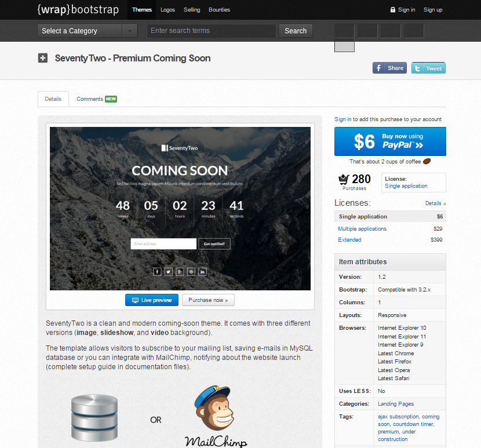Open the ajax subscription tag
Image resolution: width=481 pixels, height=448 pixels.
coord(398,416)
